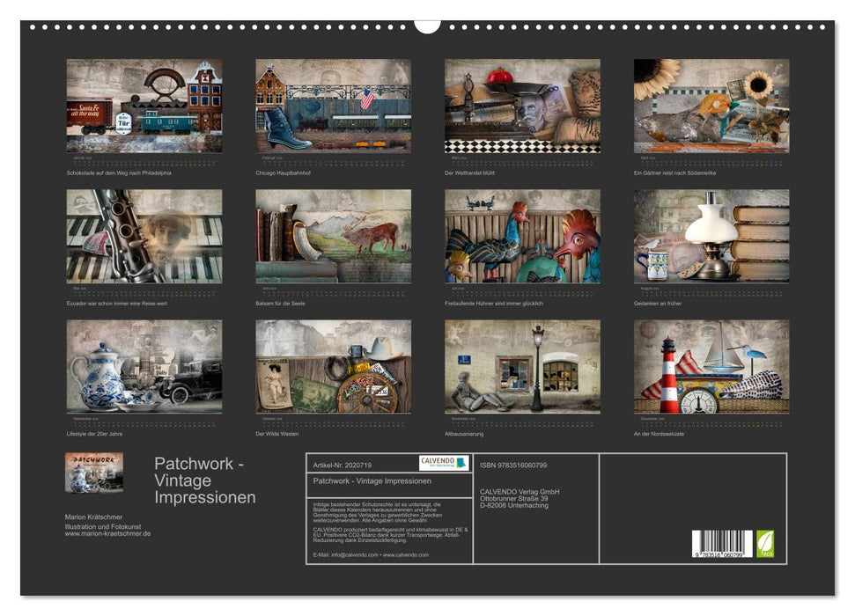View "An der Nordseeküste" lighthouse image
This screenshot has height=616, width=855.
coord(713,368)
